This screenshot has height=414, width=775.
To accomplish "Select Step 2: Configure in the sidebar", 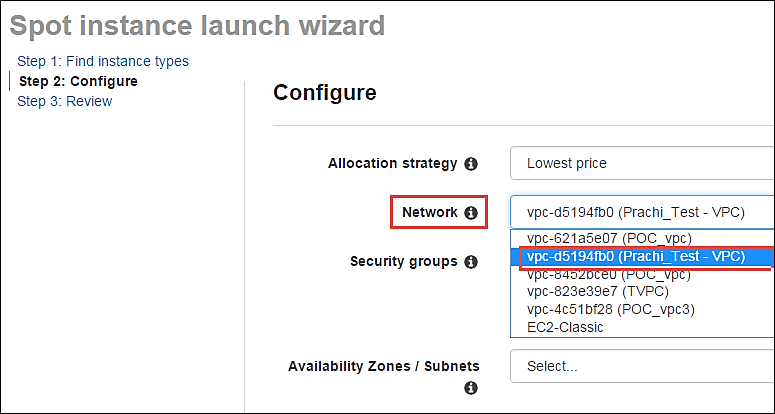I will point(78,81).
